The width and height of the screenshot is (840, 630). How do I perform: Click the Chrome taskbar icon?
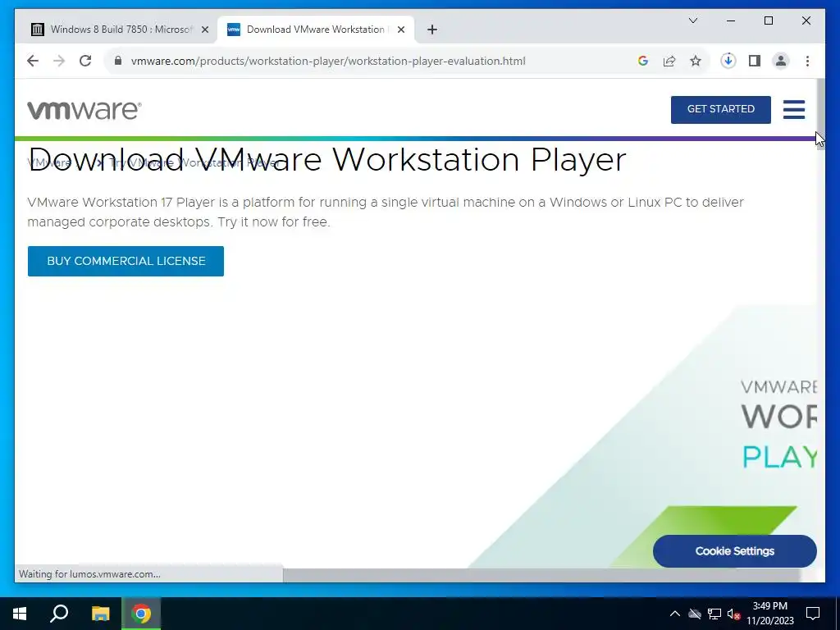[x=141, y=614]
